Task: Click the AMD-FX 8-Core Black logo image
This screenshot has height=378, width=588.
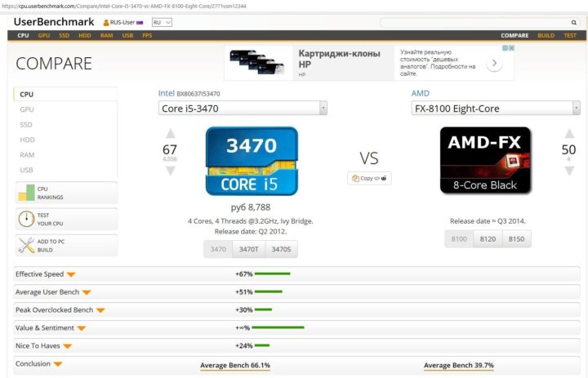Action: tap(485, 160)
